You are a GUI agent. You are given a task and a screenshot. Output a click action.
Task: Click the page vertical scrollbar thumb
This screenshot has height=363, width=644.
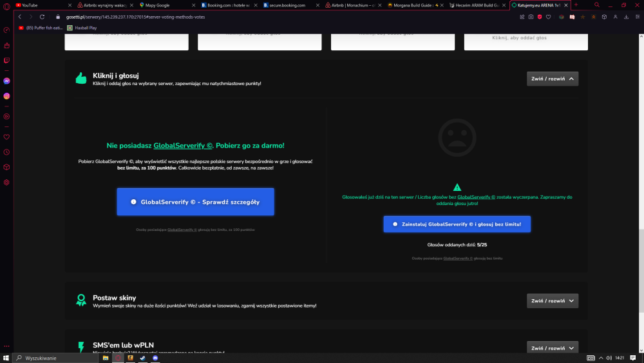click(641, 271)
